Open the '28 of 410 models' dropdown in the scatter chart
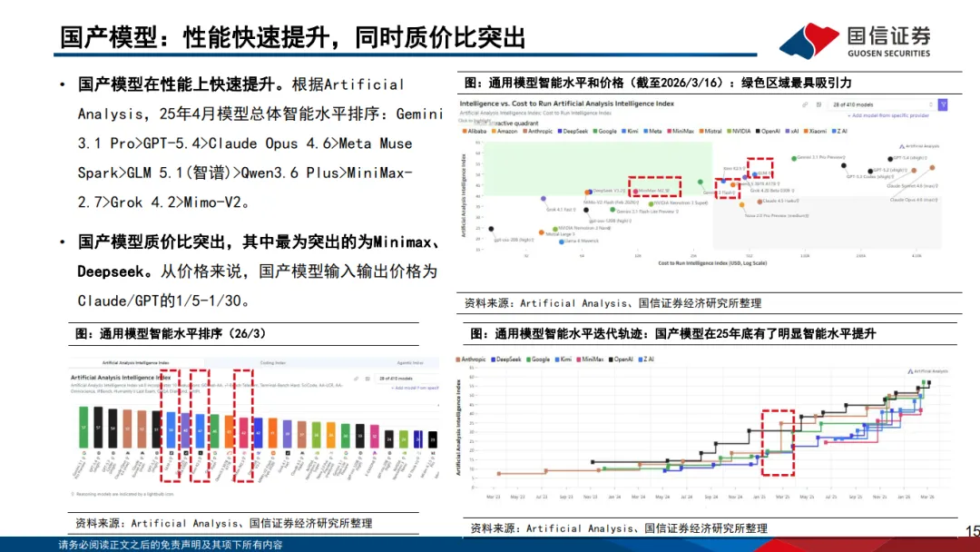The height and width of the screenshot is (552, 980). pyautogui.click(x=883, y=104)
